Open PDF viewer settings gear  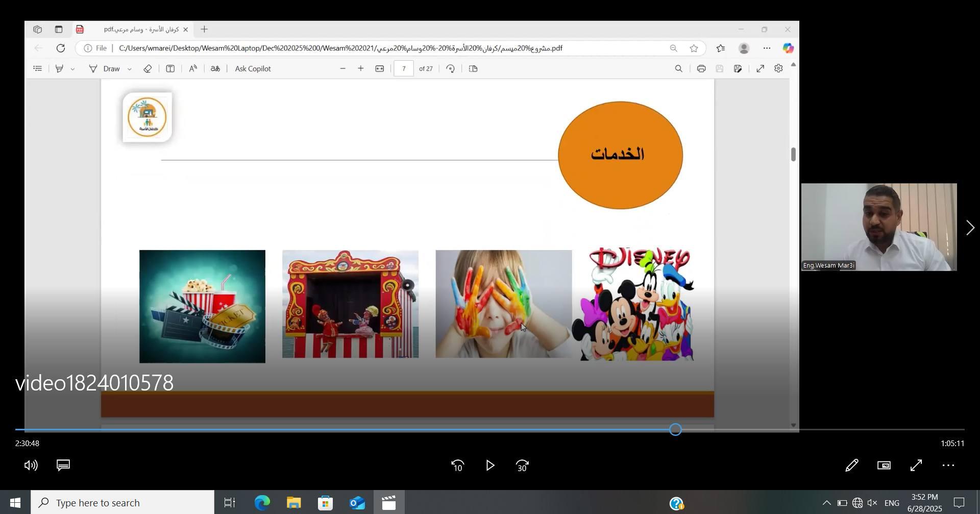coord(778,68)
